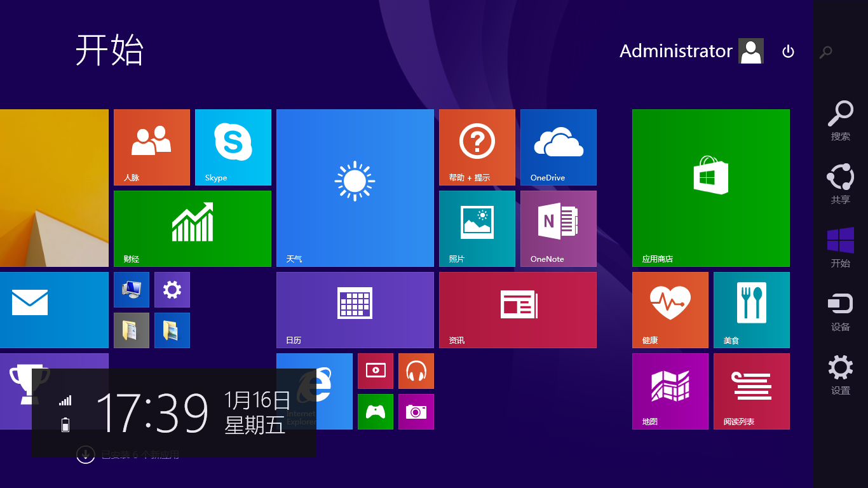This screenshot has width=868, height=488.
Task: Show all apps with the down arrow
Action: coord(85,454)
